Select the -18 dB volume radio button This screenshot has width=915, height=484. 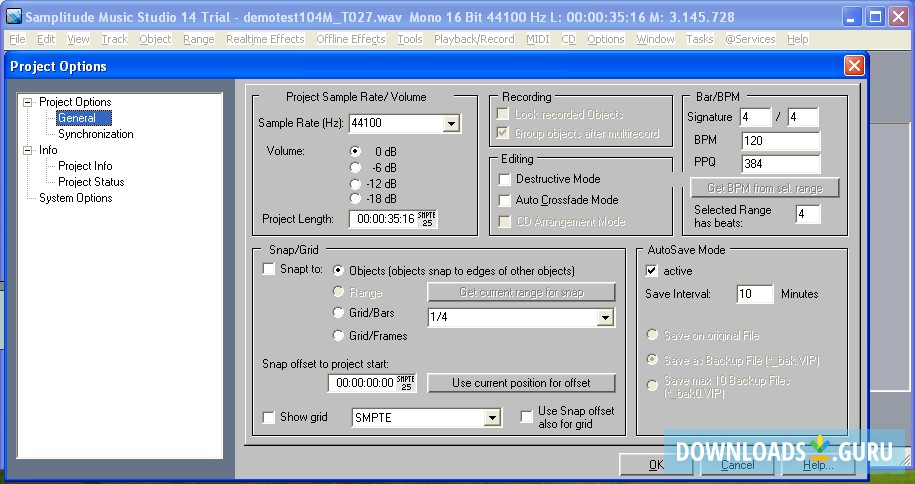355,199
